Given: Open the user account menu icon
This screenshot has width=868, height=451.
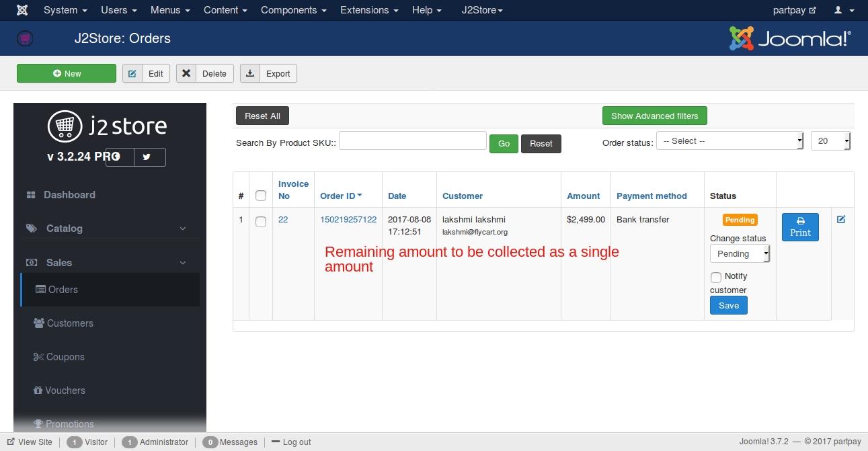Looking at the screenshot, I should (x=841, y=10).
